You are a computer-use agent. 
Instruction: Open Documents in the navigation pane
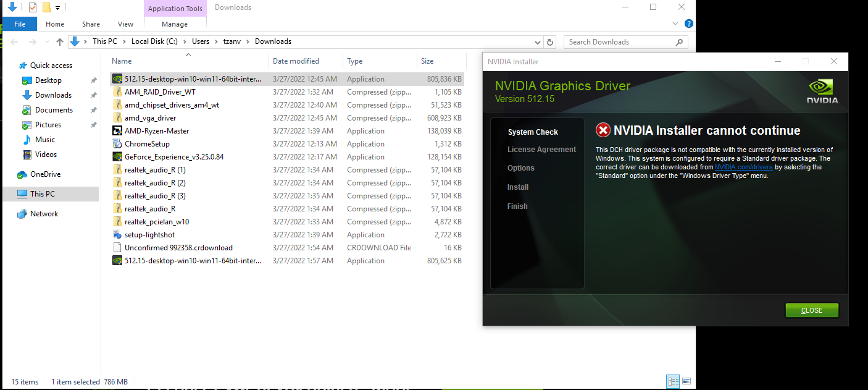tap(54, 110)
